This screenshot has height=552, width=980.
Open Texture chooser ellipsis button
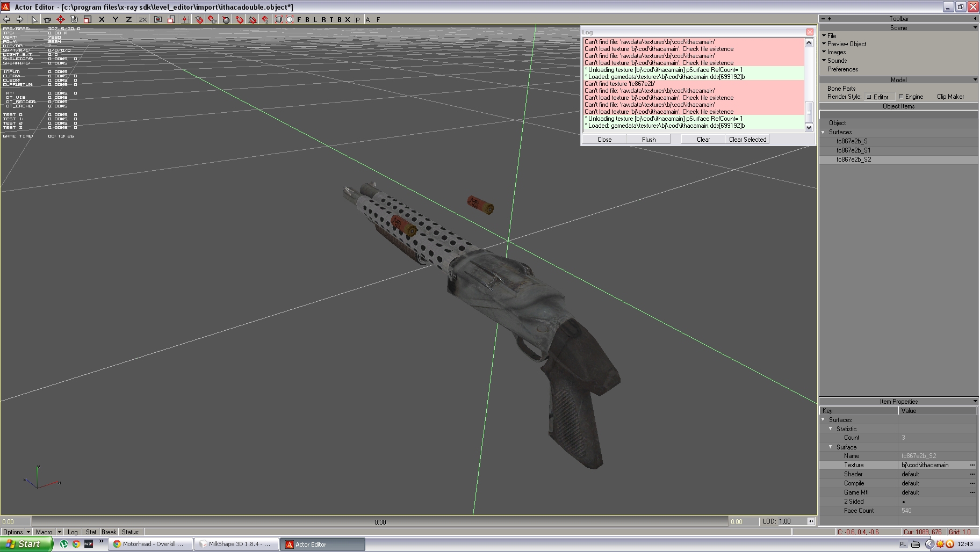pos(972,465)
